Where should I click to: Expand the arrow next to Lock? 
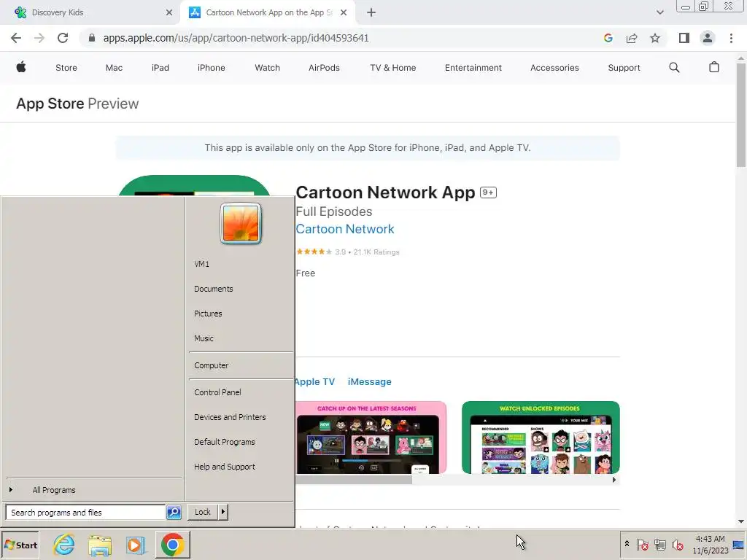coord(223,512)
